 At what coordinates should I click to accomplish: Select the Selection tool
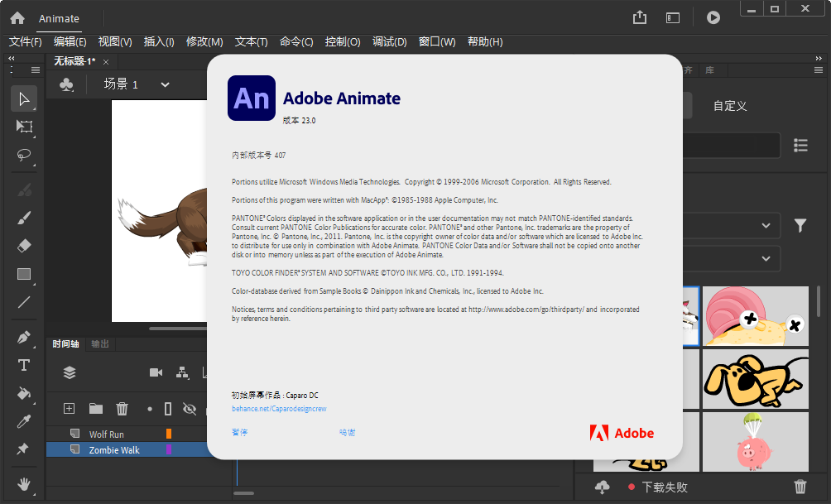[x=23, y=98]
